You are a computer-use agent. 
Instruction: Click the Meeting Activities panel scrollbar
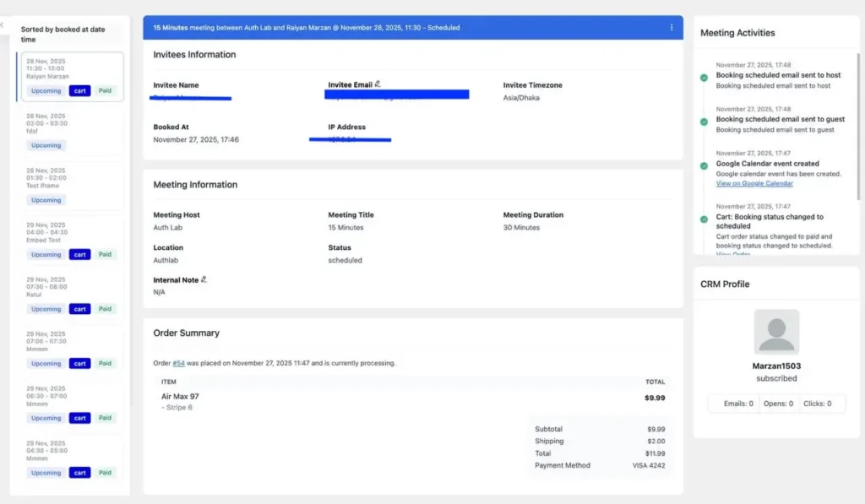coord(858,127)
